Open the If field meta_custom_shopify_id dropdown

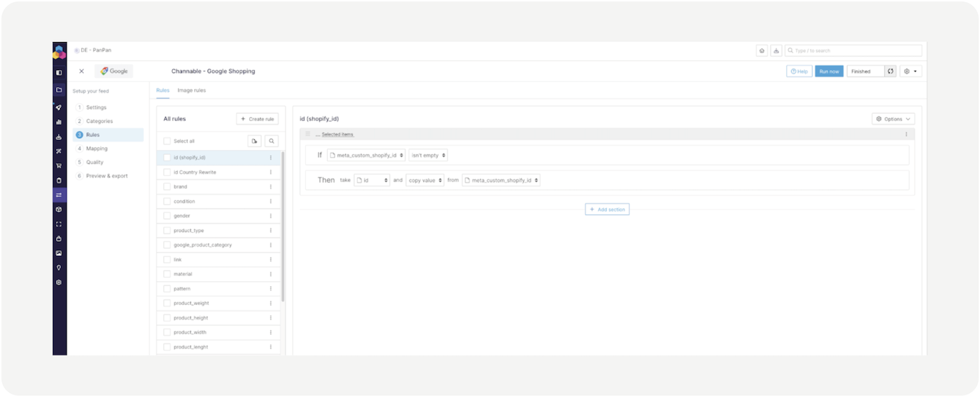tap(366, 155)
